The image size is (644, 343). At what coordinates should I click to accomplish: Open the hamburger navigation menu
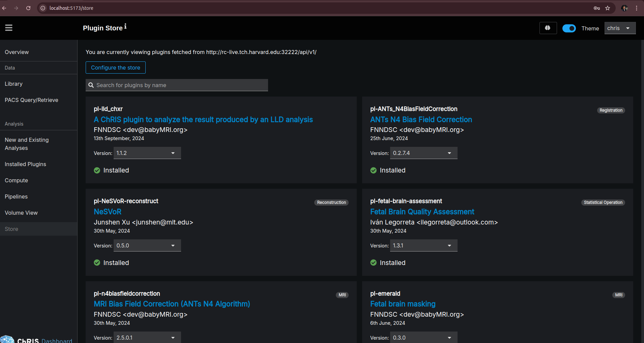[9, 28]
